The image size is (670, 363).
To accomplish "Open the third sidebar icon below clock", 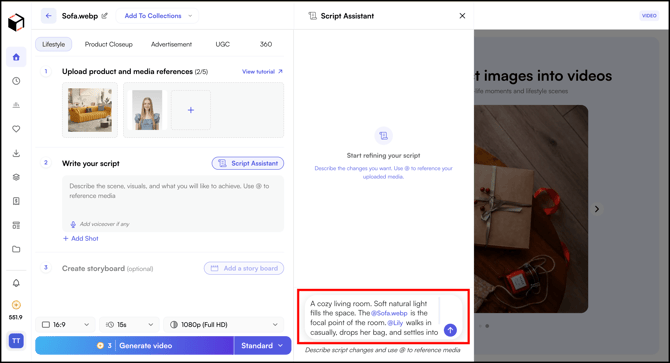I will point(16,105).
